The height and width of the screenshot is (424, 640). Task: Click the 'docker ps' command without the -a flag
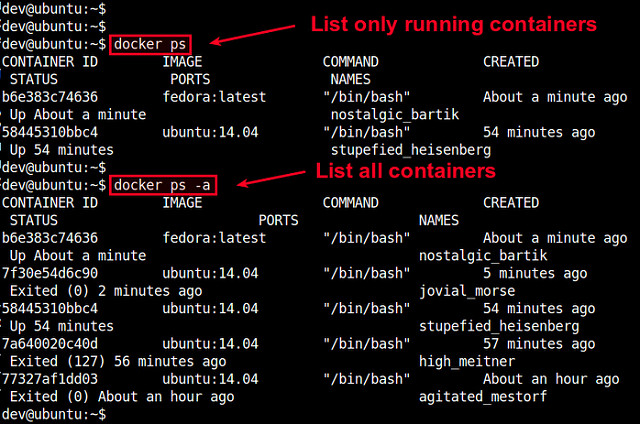150,44
